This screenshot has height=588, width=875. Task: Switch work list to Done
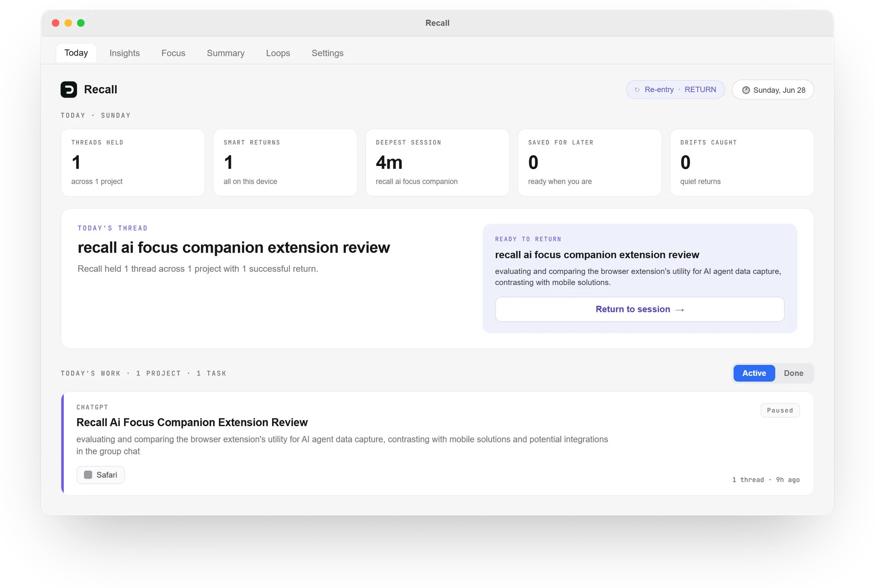coord(793,373)
